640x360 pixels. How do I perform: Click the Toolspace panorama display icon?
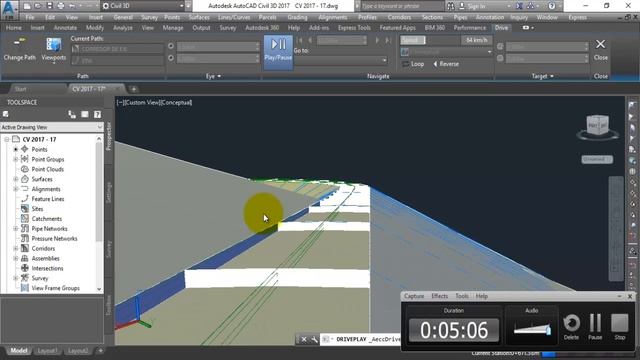point(84,114)
